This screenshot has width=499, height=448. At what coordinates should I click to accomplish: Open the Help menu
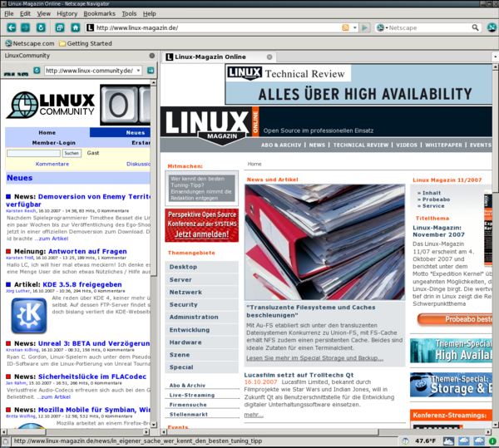pos(149,13)
